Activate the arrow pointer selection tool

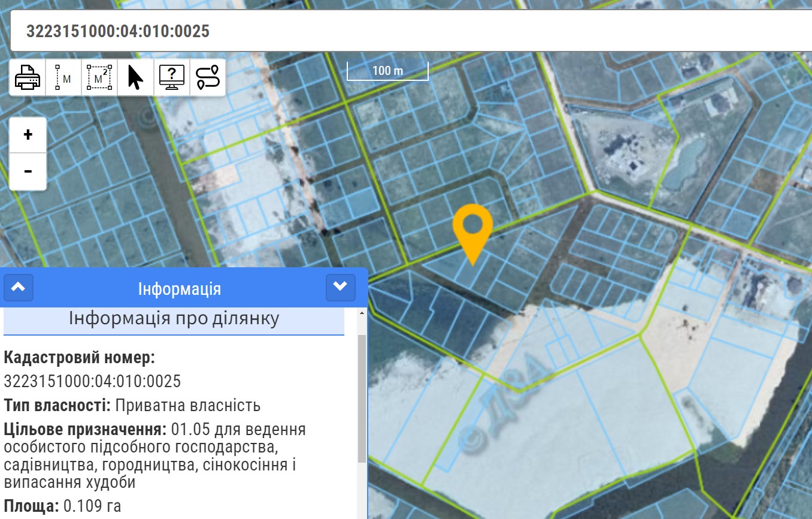click(x=136, y=77)
